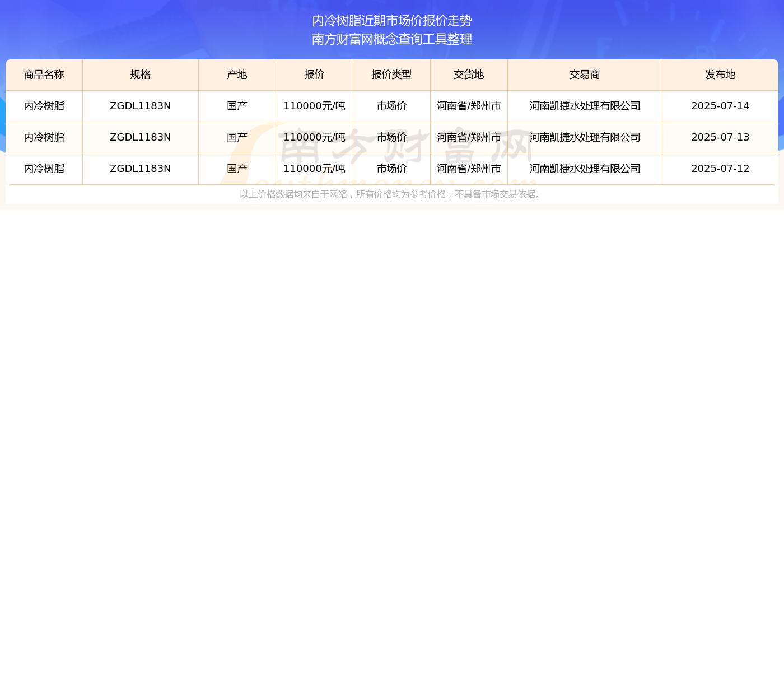784x675 pixels.
Task: Click ZGDL1183N in the 2025-07-13 row
Action: [141, 137]
